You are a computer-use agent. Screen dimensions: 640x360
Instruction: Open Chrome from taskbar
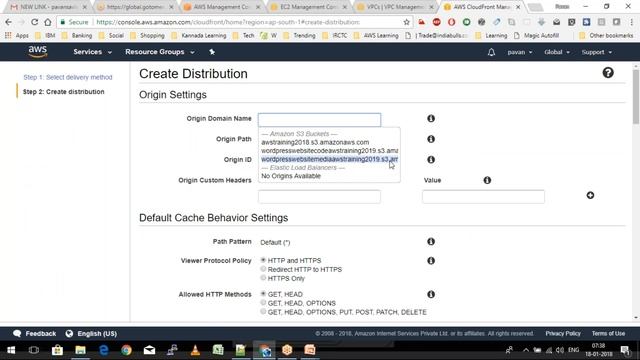[x=126, y=350]
